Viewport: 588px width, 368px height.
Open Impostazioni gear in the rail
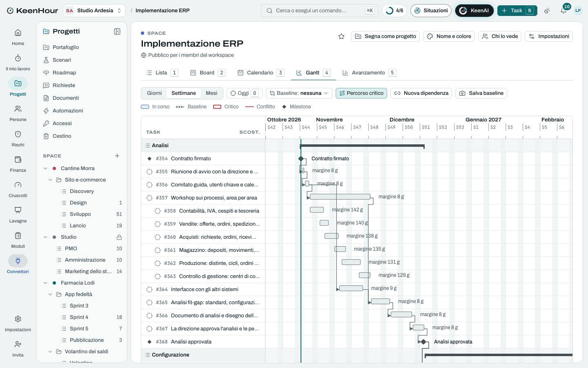(18, 323)
